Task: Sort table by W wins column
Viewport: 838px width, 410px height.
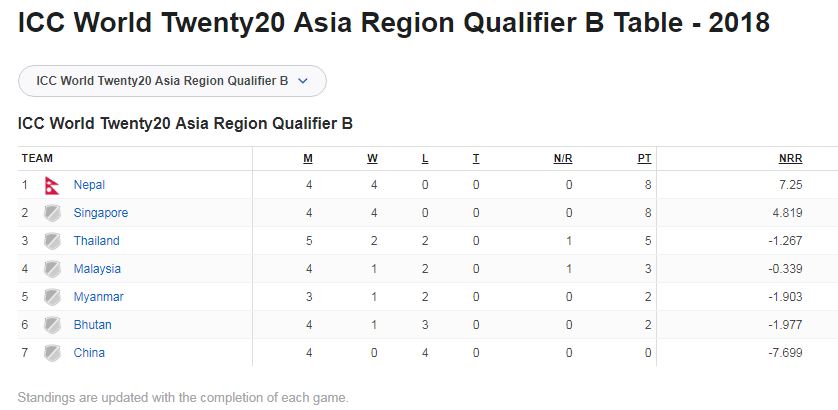Action: (x=373, y=159)
